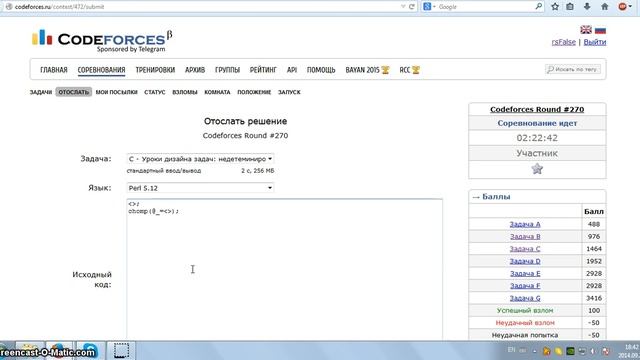Open the Задача E link
The image size is (640, 360).
525,273
